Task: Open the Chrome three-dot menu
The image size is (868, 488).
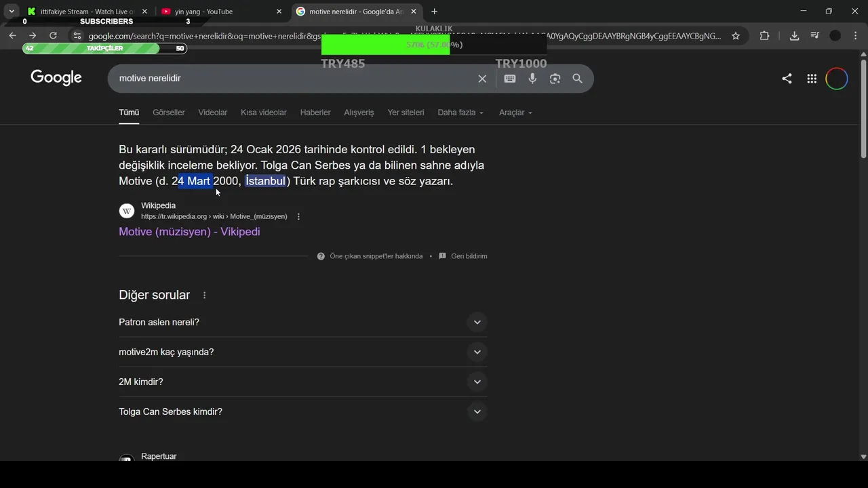Action: (855, 36)
